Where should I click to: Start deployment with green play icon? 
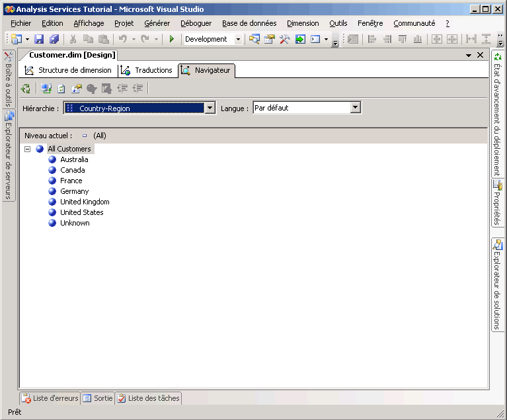coord(172,39)
